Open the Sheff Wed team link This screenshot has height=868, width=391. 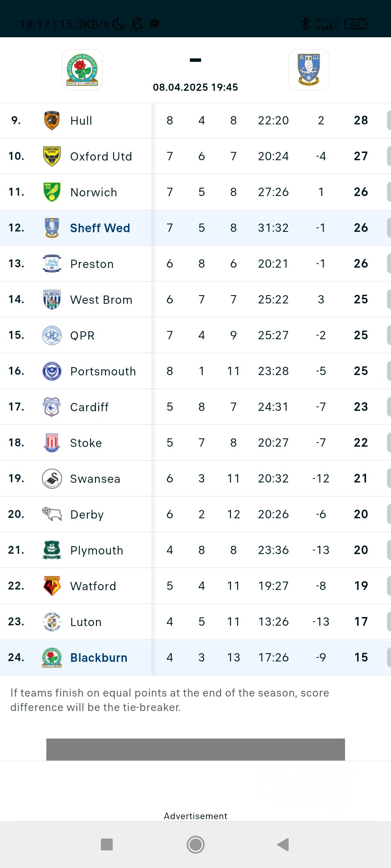(100, 228)
